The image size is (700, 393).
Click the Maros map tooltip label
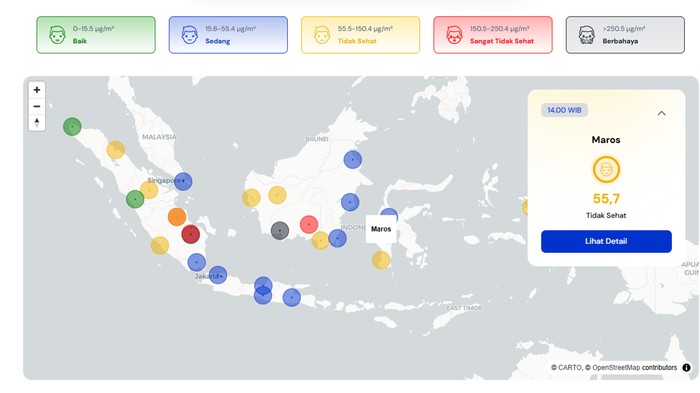pos(381,229)
